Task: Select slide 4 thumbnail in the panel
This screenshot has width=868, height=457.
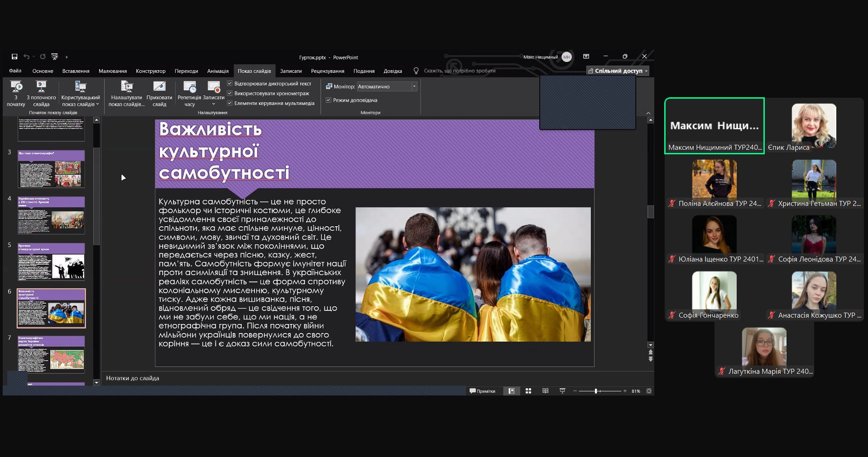Action: point(51,215)
